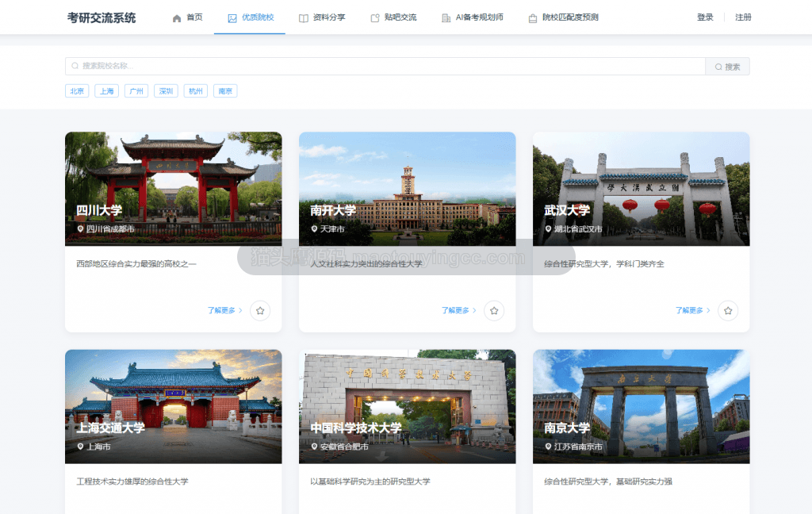The height and width of the screenshot is (514, 812).
Task: Filter by the 北京 city tag
Action: coord(77,91)
